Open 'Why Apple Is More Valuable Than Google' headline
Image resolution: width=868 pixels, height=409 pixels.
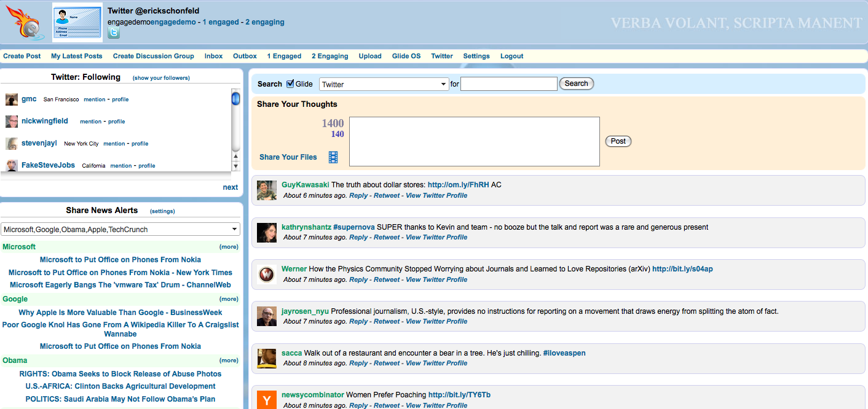[x=120, y=313]
